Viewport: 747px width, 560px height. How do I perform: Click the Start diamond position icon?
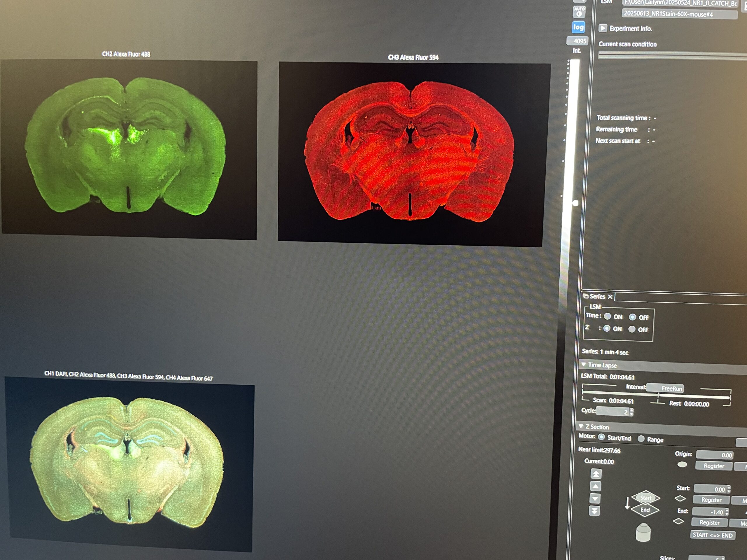click(x=645, y=498)
